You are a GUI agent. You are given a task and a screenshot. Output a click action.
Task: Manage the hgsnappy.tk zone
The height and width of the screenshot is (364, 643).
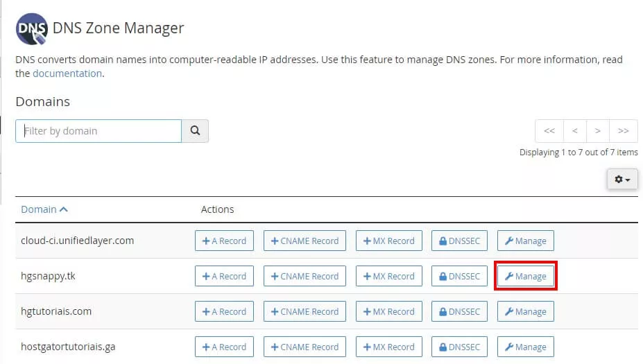(x=526, y=276)
